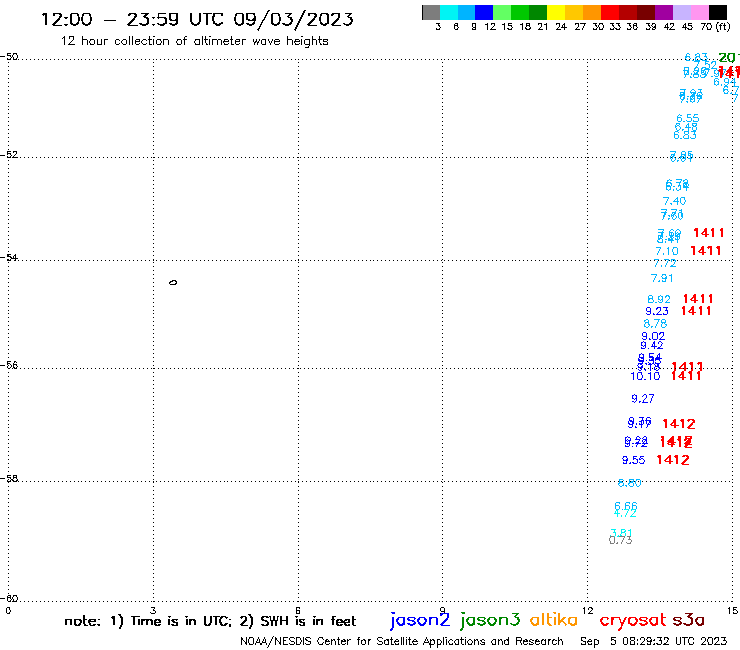The height and width of the screenshot is (650, 740).
Task: Click the orange altika label
Action: (x=554, y=620)
